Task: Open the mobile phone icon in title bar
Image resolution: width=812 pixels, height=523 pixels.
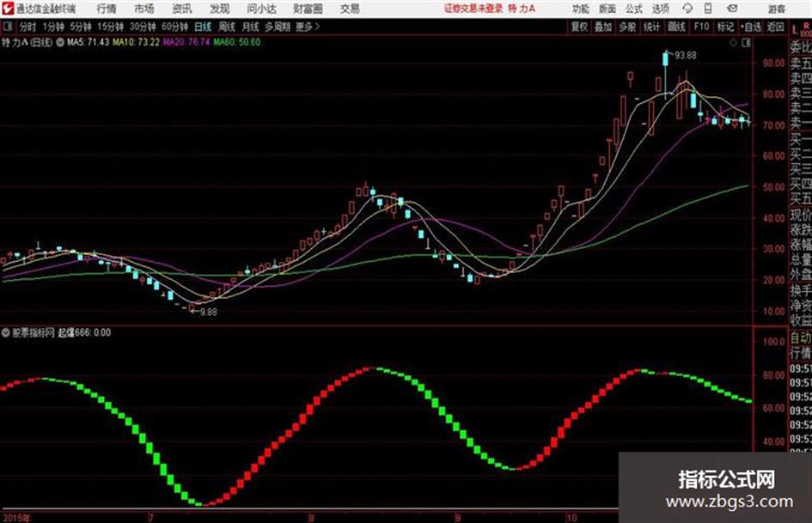Action: (x=708, y=9)
